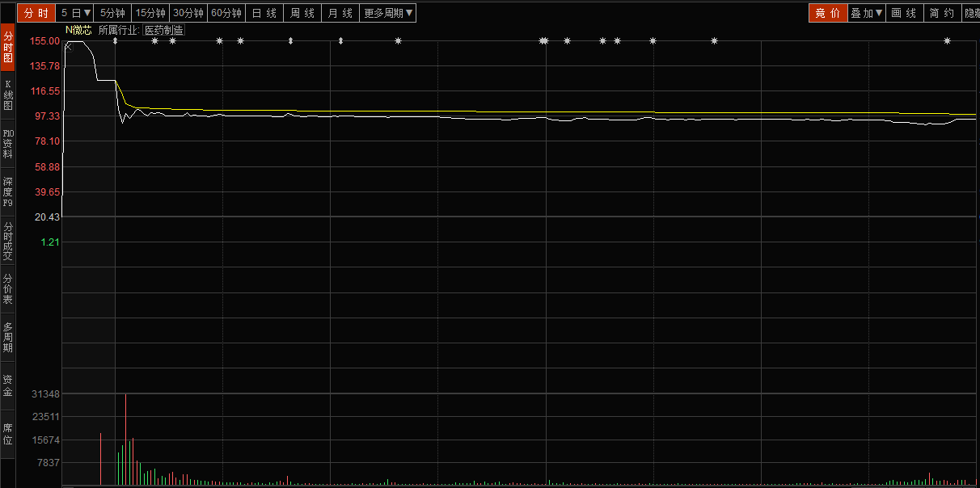Screen dimensions: 980x488
Task: Click the 7837 volume axis label
Action: pyautogui.click(x=49, y=463)
